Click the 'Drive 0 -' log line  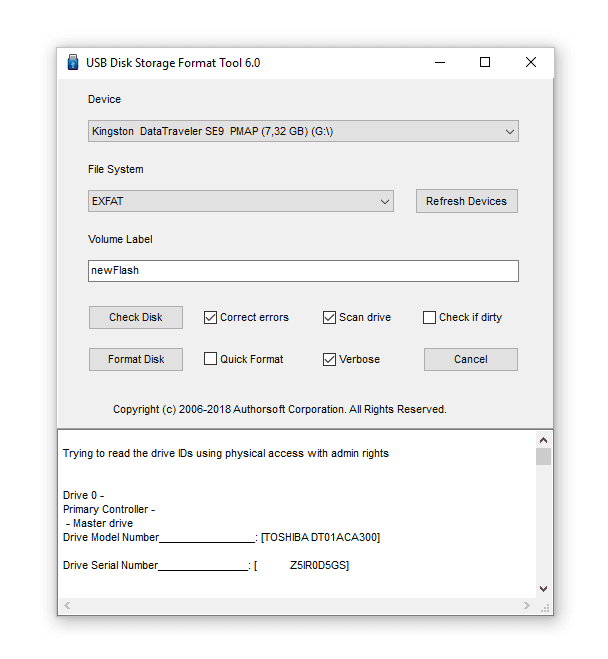[83, 495]
